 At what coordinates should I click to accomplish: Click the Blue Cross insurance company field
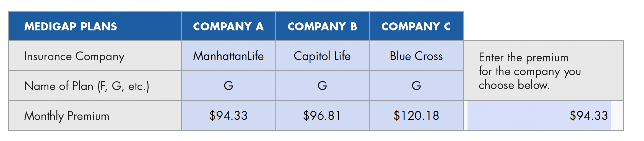[x=416, y=56]
